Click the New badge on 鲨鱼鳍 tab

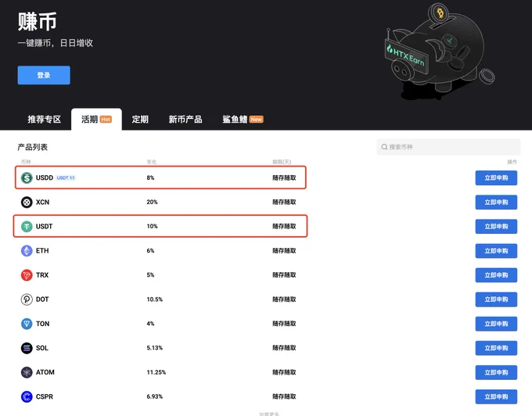pos(256,120)
